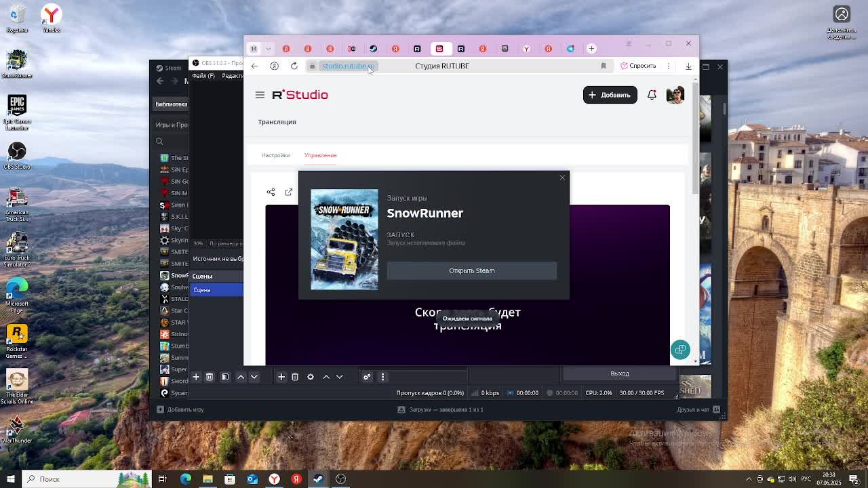
Task: Open the notifications bell in RUTUBE Studio
Action: (x=652, y=95)
